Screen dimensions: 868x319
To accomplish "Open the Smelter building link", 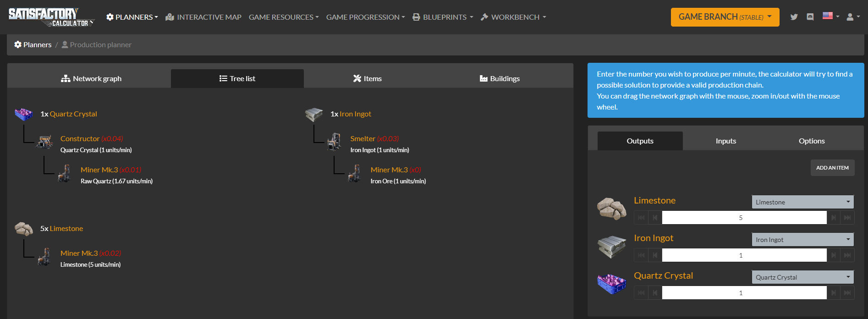I will [363, 138].
